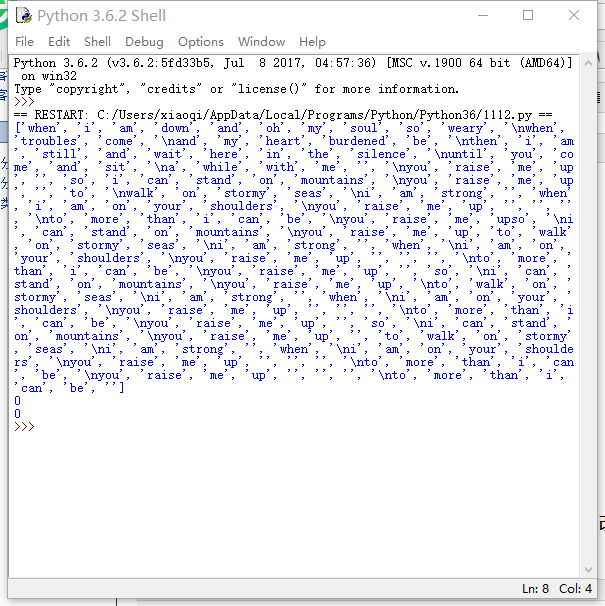Image resolution: width=605 pixels, height=606 pixels.
Task: Open the Shell menu
Action: point(97,41)
